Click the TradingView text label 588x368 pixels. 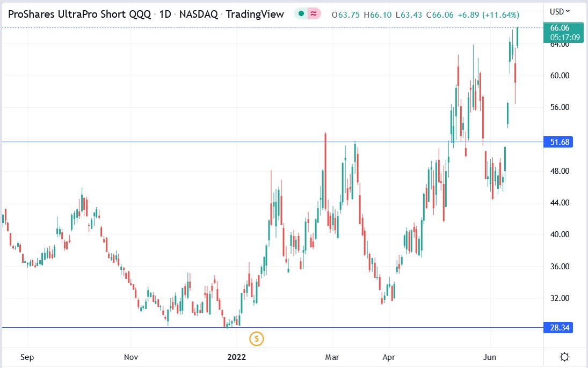pyautogui.click(x=255, y=14)
